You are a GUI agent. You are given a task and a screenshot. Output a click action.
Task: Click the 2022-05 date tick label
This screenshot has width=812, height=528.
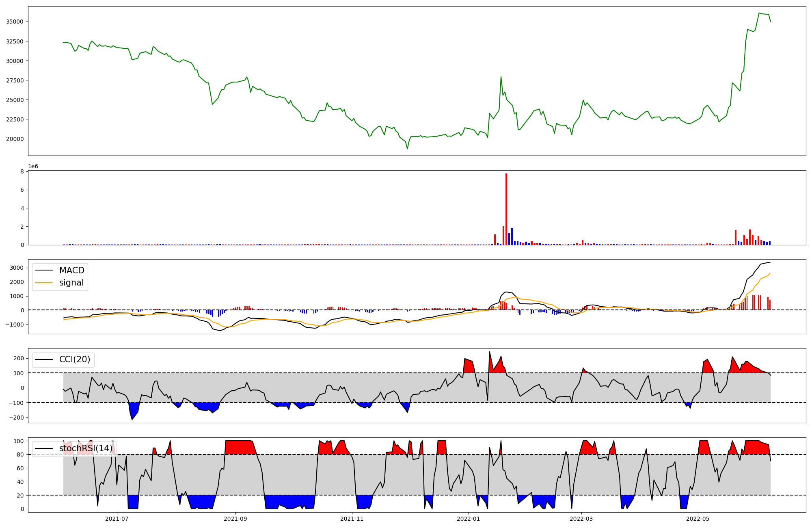(698, 519)
